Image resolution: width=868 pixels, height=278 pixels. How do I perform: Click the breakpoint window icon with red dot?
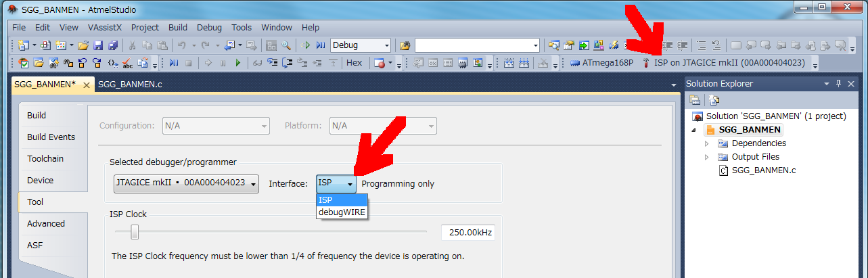click(380, 63)
